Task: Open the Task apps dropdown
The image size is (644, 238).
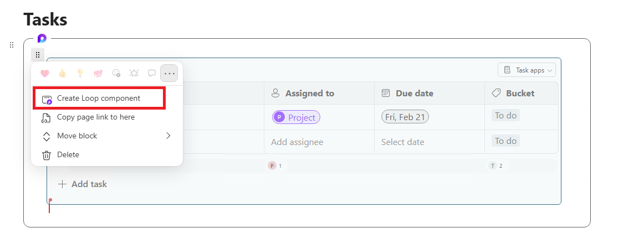Action: [527, 70]
